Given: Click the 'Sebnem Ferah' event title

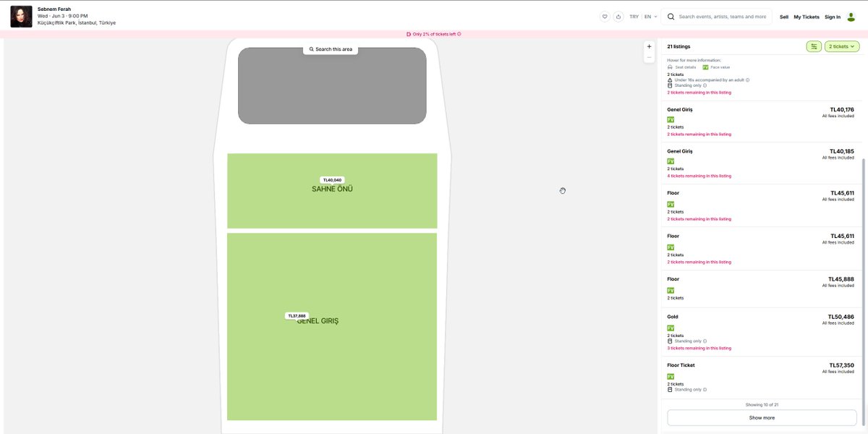Looking at the screenshot, I should tap(54, 9).
